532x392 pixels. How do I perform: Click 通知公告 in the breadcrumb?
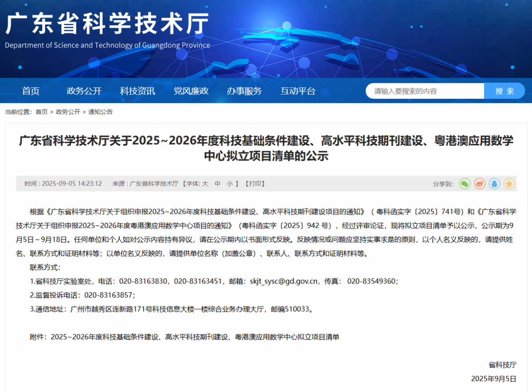[100, 112]
